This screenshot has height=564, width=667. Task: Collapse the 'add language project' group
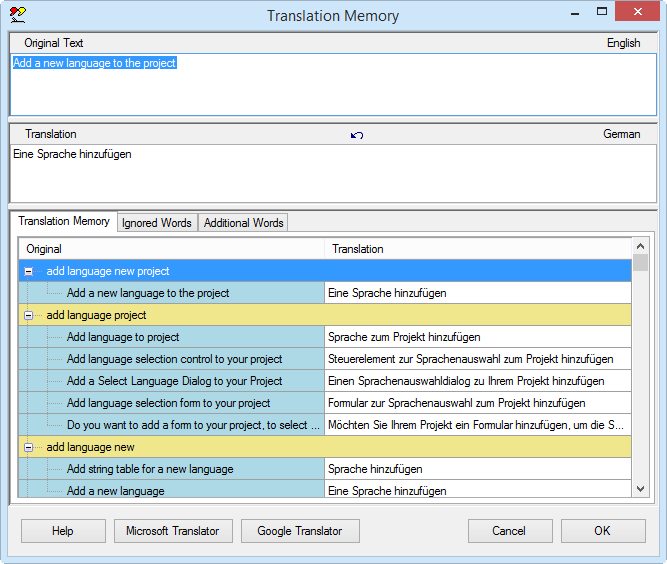(29, 315)
